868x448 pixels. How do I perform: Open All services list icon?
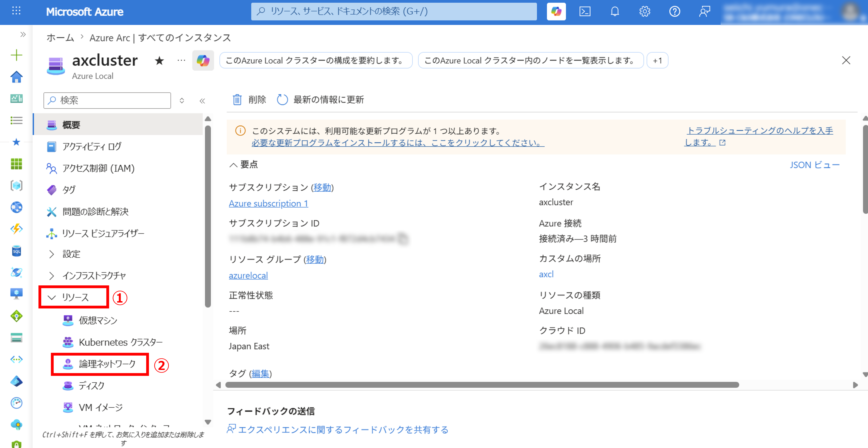[x=16, y=120]
